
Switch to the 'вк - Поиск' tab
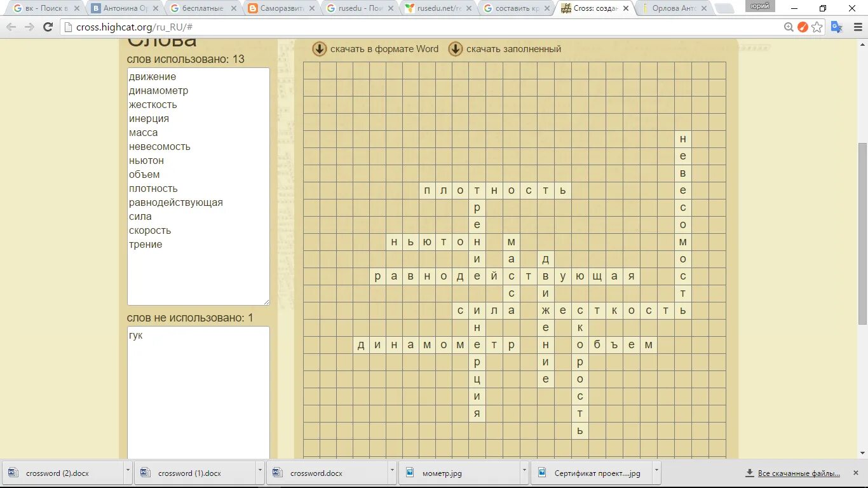tap(44, 9)
